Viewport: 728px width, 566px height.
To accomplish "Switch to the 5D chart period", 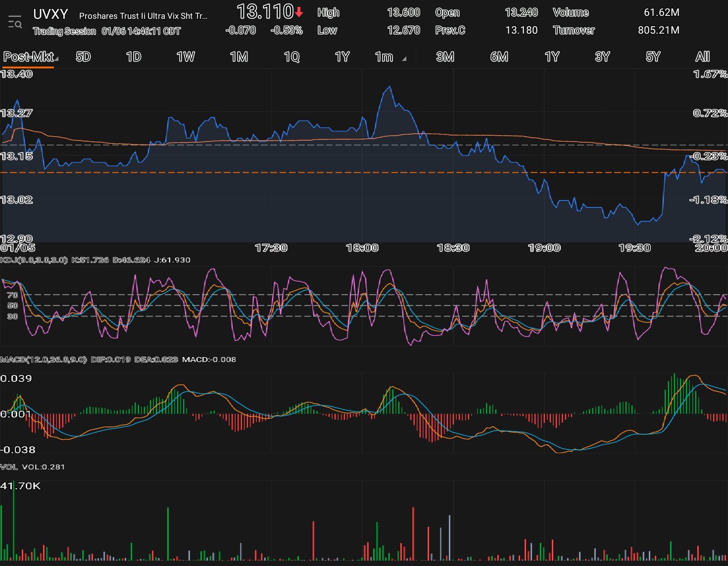I will tap(83, 56).
